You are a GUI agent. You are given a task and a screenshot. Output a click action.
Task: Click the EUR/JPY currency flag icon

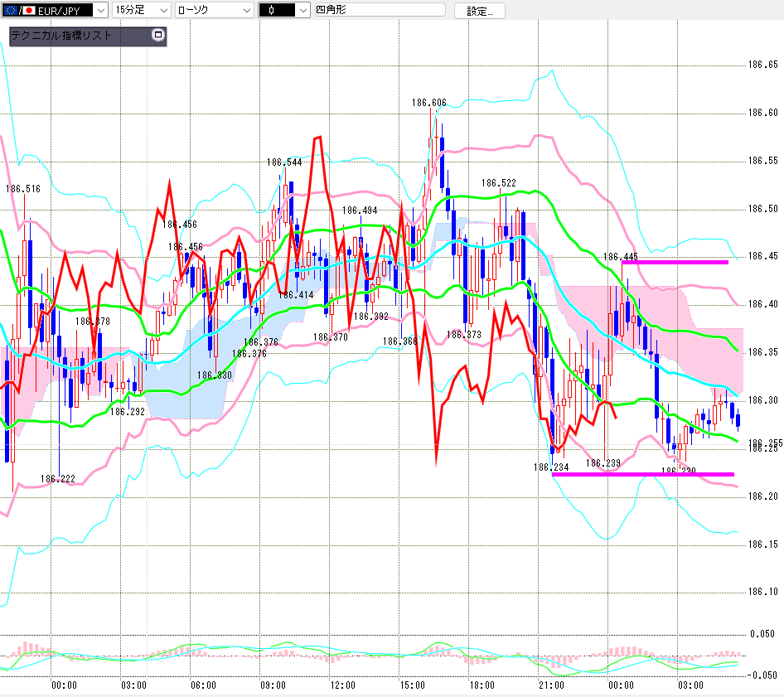pos(20,10)
